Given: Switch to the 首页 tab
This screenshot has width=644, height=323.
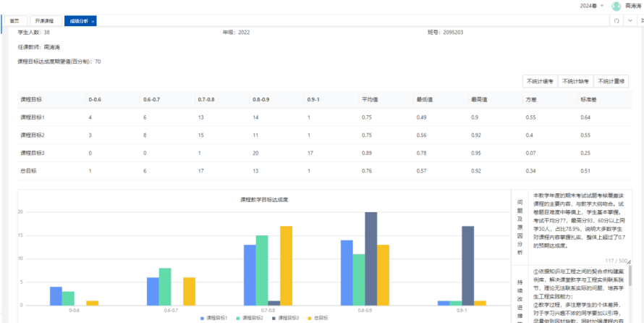Looking at the screenshot, I should [14, 21].
